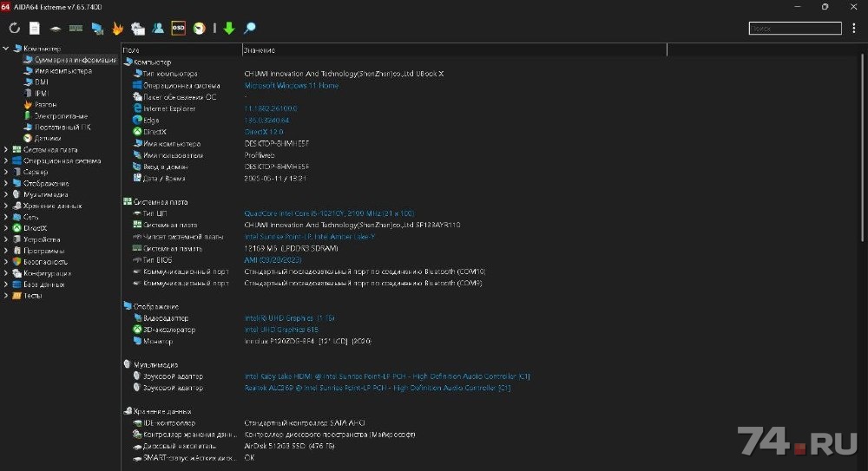Collapse the Компьютер tree node
This screenshot has width=868, height=471.
(6, 49)
